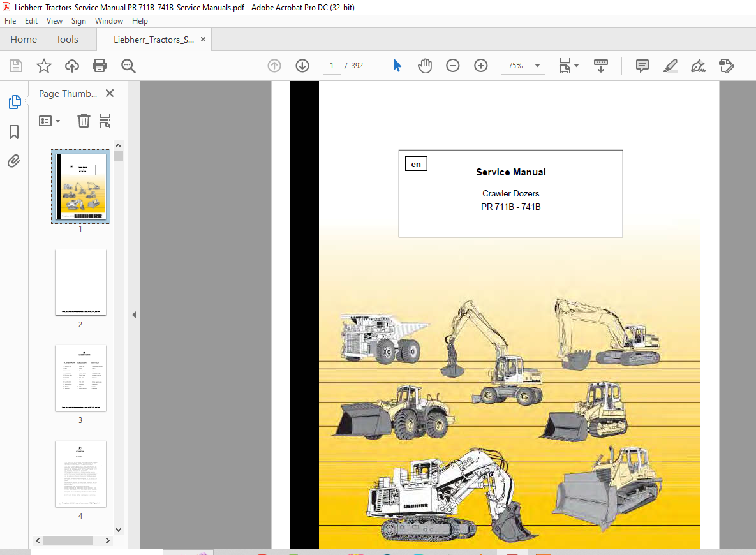756x555 pixels.
Task: Open the fit page options tool
Action: (568, 66)
